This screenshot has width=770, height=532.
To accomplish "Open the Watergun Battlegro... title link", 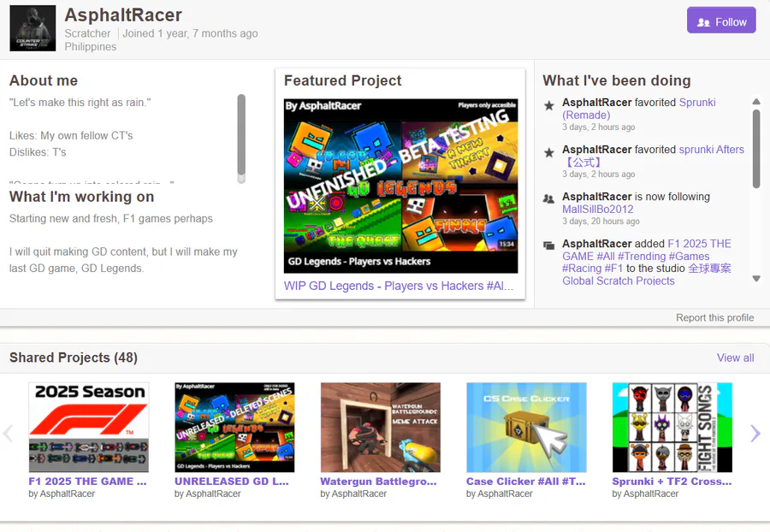I will 379,482.
